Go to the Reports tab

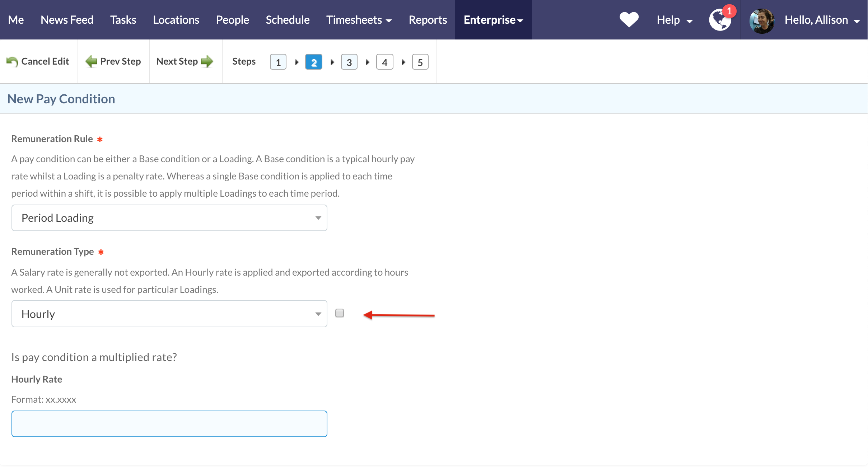(x=428, y=20)
